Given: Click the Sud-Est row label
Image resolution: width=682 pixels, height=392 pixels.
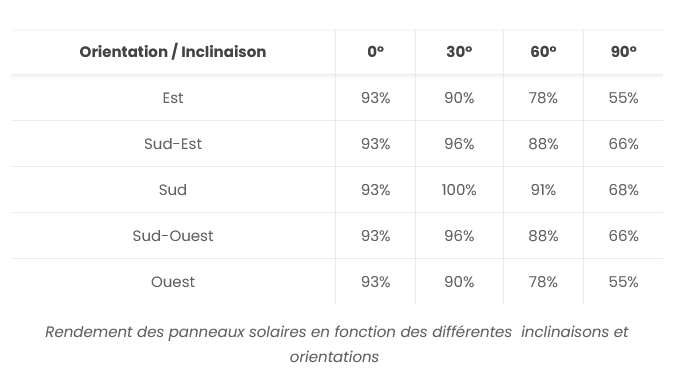Looking at the screenshot, I should (x=173, y=144).
